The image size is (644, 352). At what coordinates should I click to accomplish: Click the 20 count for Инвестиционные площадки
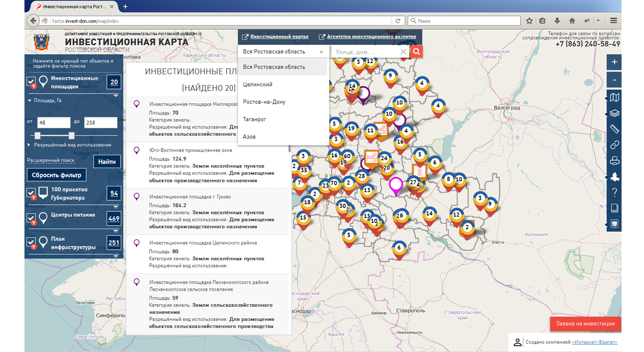coord(114,83)
